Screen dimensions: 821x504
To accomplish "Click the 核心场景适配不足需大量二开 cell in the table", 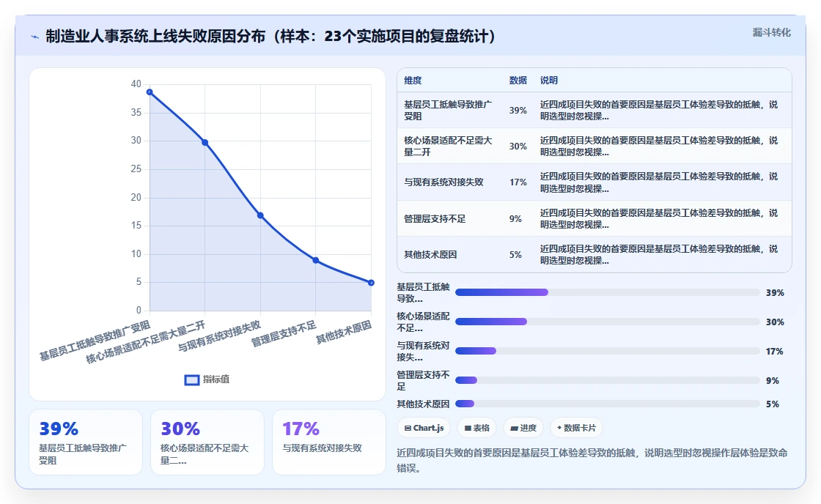I will 448,147.
